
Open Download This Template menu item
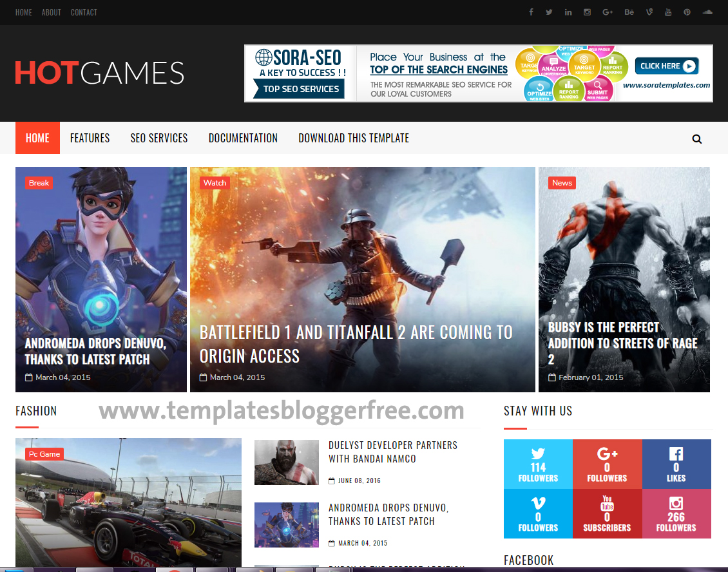pos(354,138)
